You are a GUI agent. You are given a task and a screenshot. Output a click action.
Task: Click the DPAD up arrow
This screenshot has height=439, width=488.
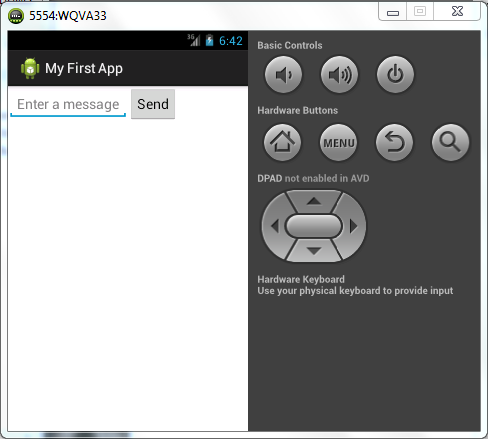(314, 201)
